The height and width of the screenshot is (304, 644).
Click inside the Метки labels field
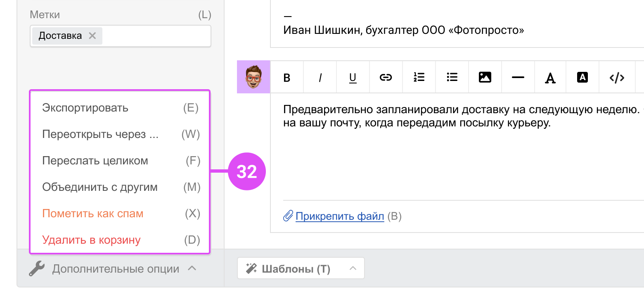[156, 36]
